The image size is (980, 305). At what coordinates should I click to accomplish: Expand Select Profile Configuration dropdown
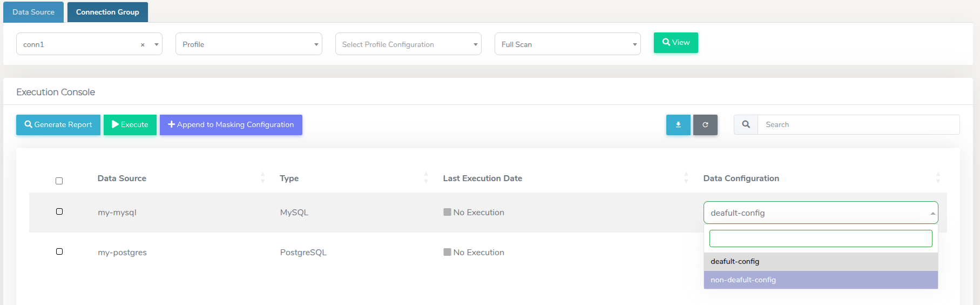pos(408,44)
